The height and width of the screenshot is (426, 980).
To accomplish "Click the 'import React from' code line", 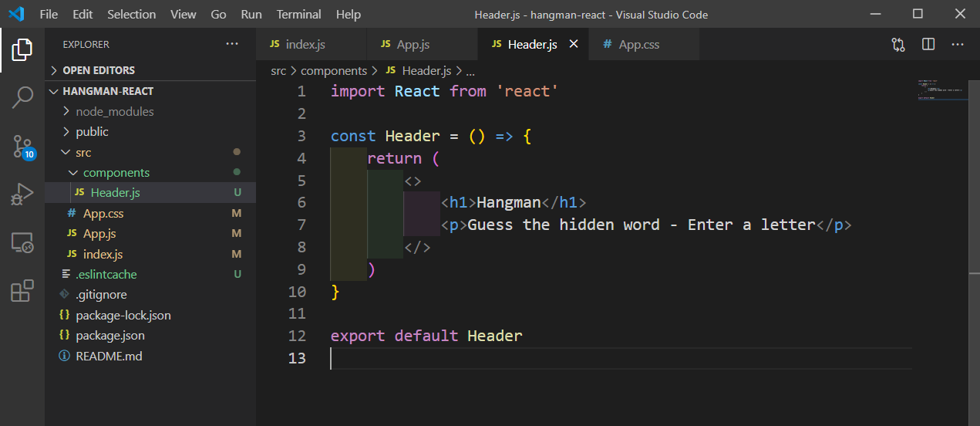I will (445, 91).
